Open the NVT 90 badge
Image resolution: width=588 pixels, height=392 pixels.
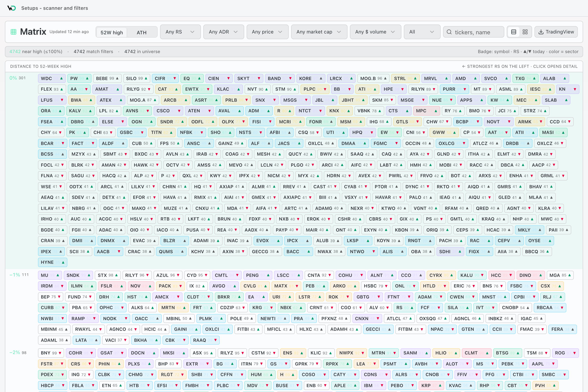point(257,89)
